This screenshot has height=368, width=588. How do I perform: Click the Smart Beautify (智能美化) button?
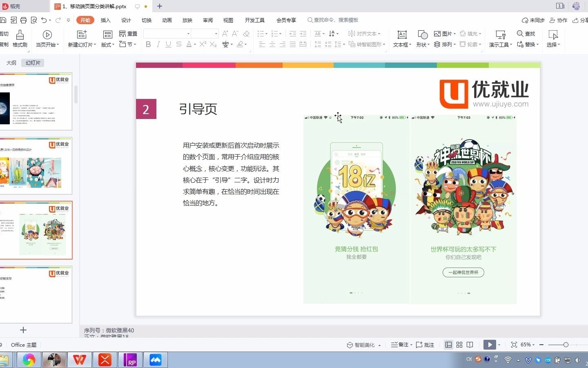tap(361, 345)
